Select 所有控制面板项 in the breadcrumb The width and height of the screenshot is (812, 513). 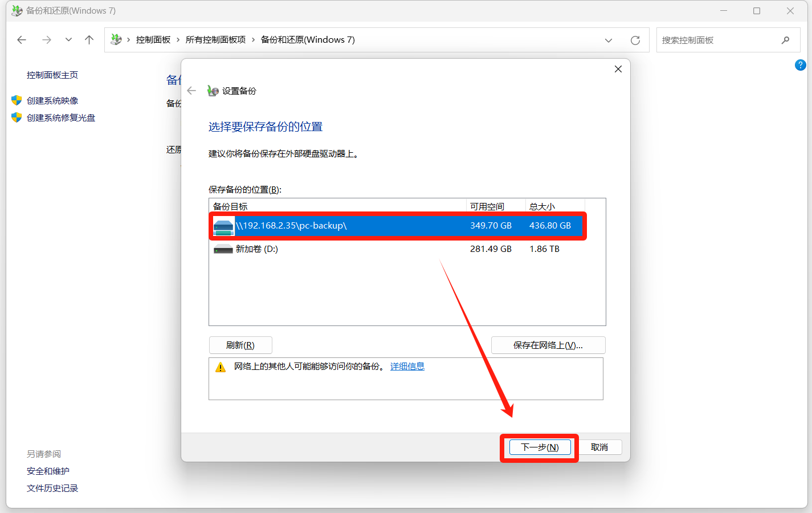click(215, 40)
